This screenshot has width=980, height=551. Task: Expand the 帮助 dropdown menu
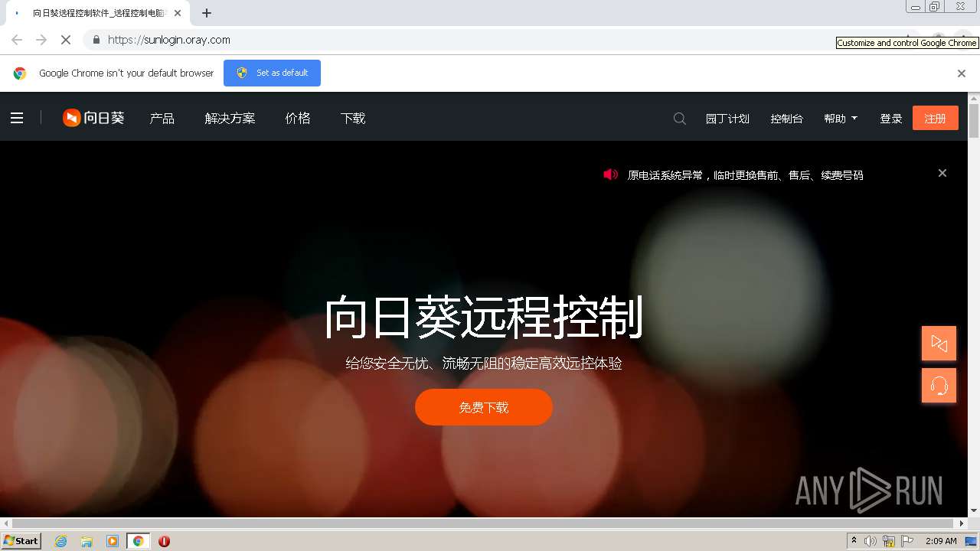tap(841, 119)
